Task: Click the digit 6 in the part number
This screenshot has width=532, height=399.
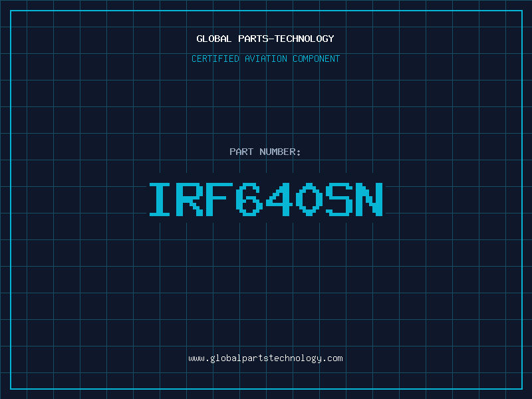Action: [x=250, y=199]
